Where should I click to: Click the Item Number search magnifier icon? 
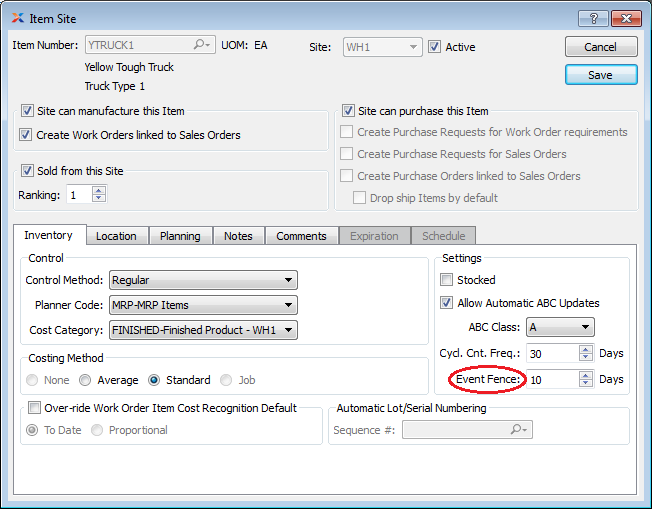tap(202, 45)
